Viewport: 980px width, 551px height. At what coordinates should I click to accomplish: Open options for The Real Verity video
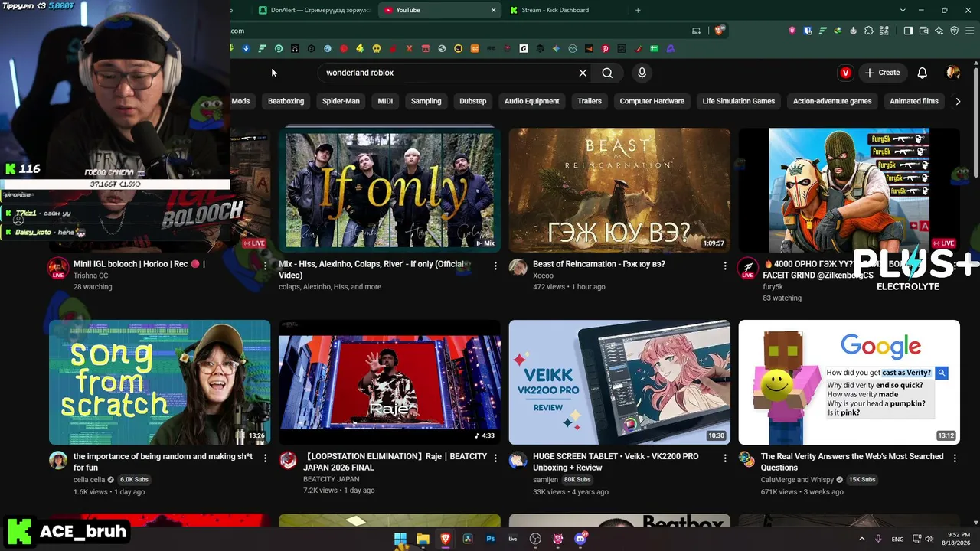pos(955,458)
